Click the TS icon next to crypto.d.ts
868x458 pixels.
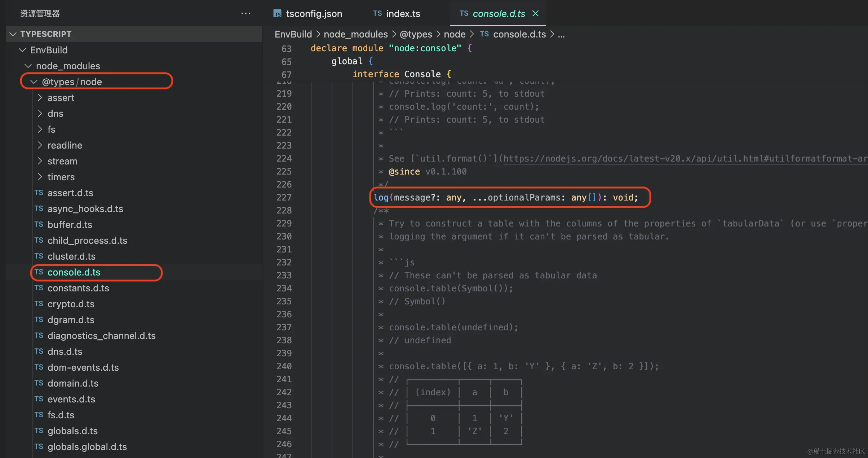coord(39,304)
